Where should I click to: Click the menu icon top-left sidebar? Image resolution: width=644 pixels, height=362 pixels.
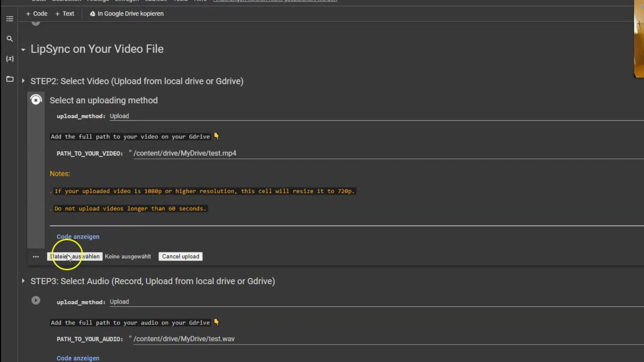tap(10, 18)
